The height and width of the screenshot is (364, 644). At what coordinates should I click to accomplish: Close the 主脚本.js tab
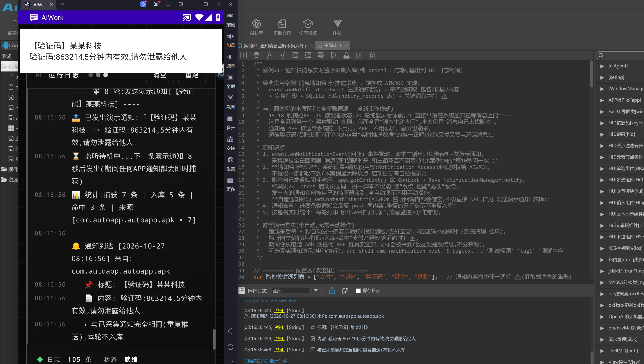point(346,46)
